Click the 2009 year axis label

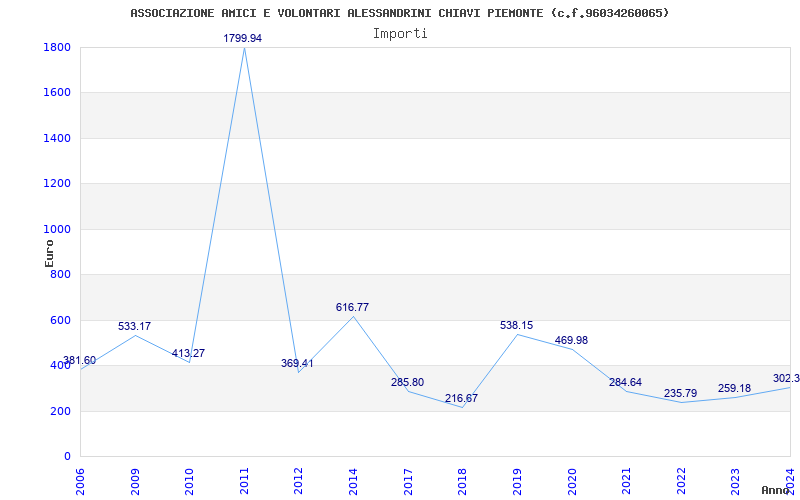point(135,481)
